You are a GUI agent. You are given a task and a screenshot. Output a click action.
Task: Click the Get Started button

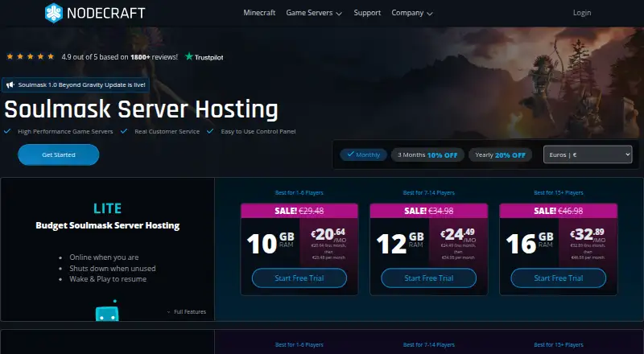tap(58, 154)
